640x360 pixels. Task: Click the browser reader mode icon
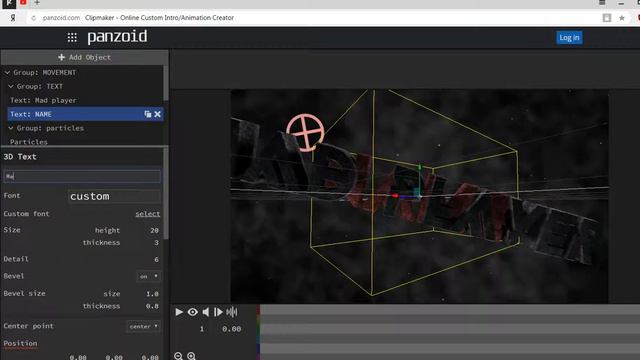(x=607, y=18)
